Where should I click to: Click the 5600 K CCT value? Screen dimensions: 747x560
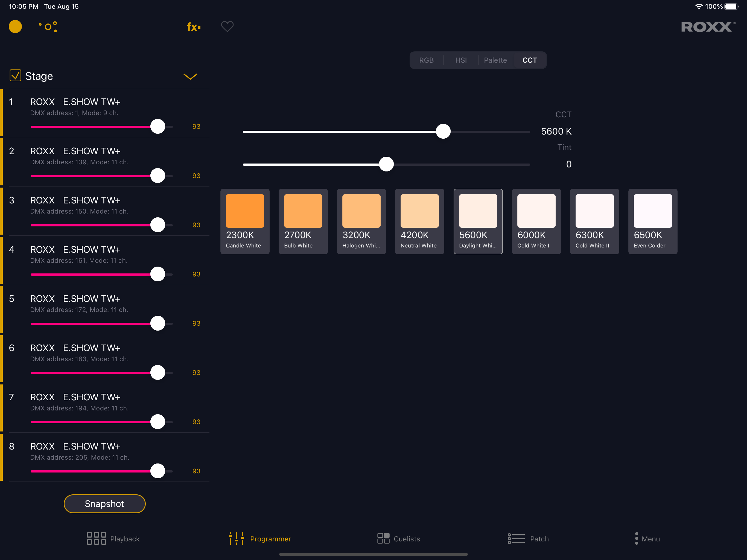(x=556, y=132)
